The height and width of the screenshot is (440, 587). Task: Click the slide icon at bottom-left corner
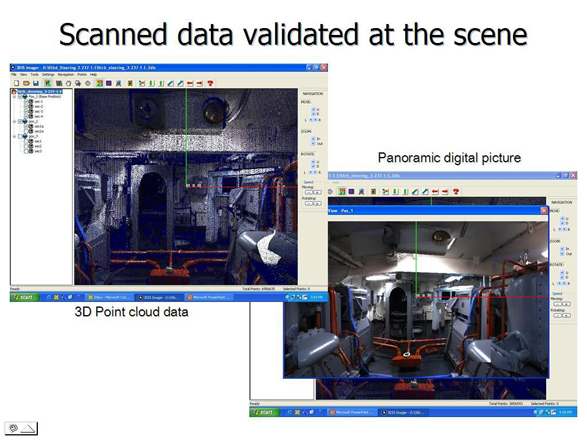pyautogui.click(x=21, y=428)
